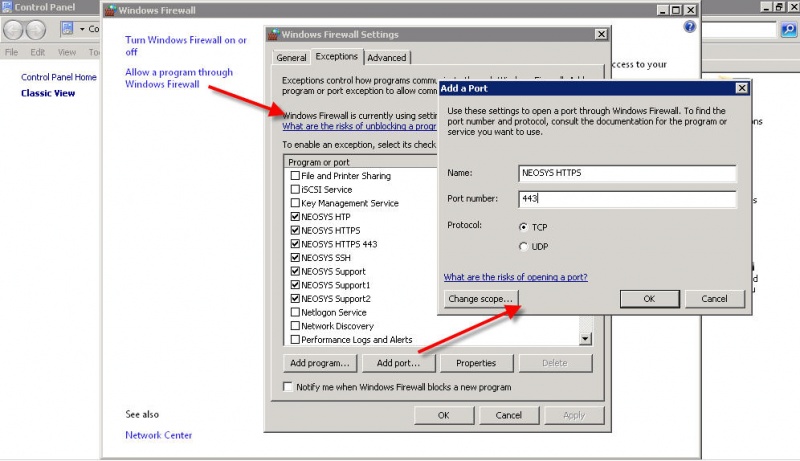Uncheck the NEOSYS Support2 exception
800x461 pixels.
pyautogui.click(x=295, y=298)
